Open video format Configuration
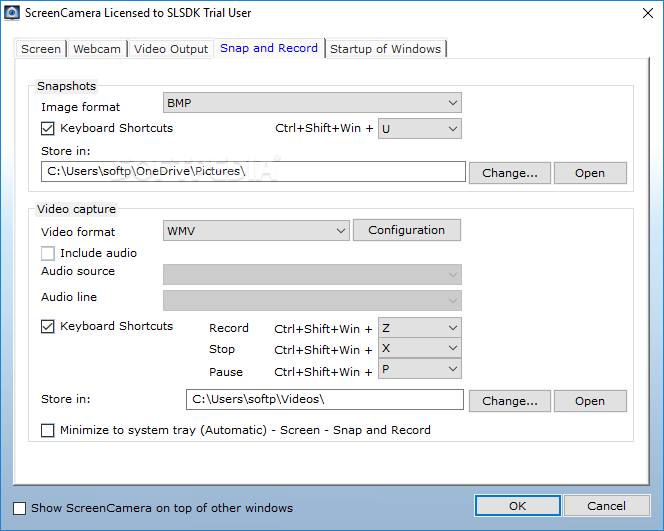 tap(407, 230)
